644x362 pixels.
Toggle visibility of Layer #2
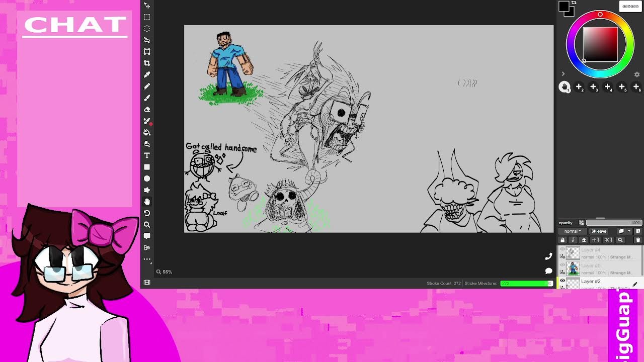pos(562,281)
